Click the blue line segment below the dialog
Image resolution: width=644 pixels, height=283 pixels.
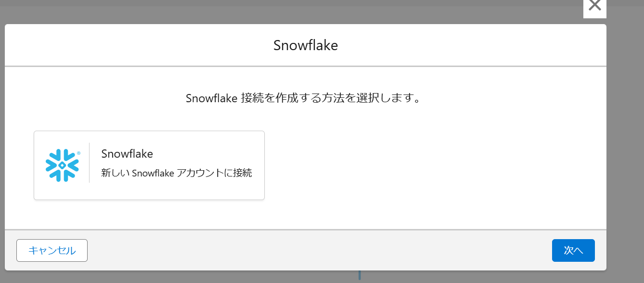click(360, 275)
